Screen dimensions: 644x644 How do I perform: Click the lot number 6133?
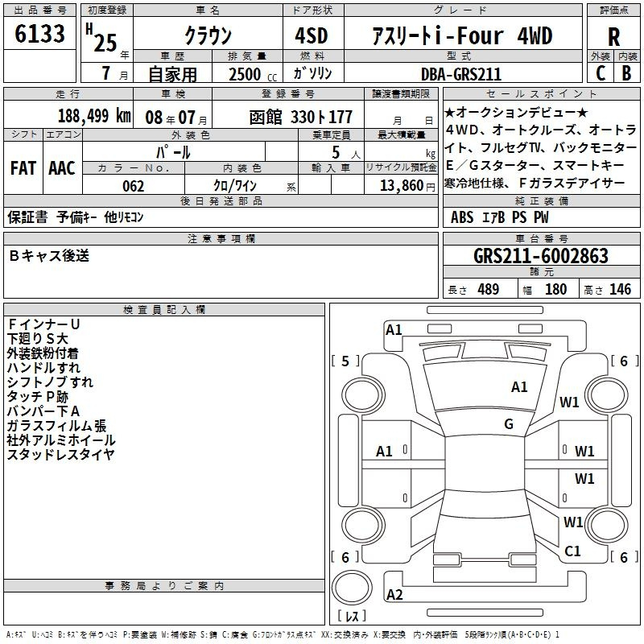[40, 35]
